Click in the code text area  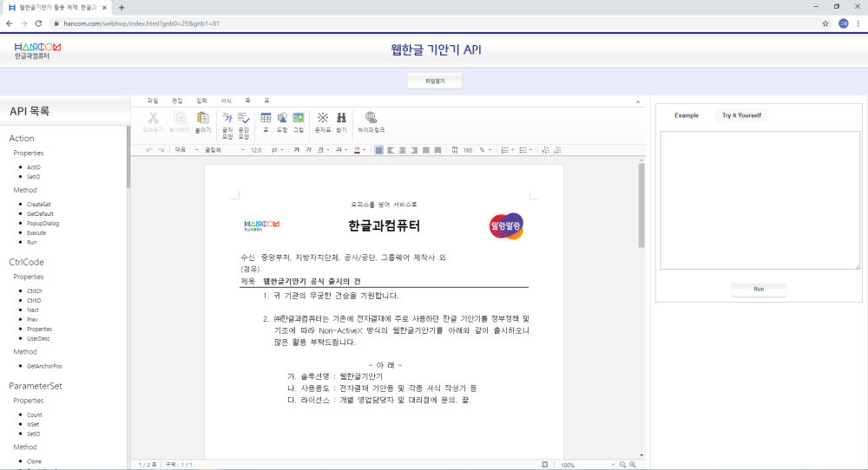click(x=760, y=200)
